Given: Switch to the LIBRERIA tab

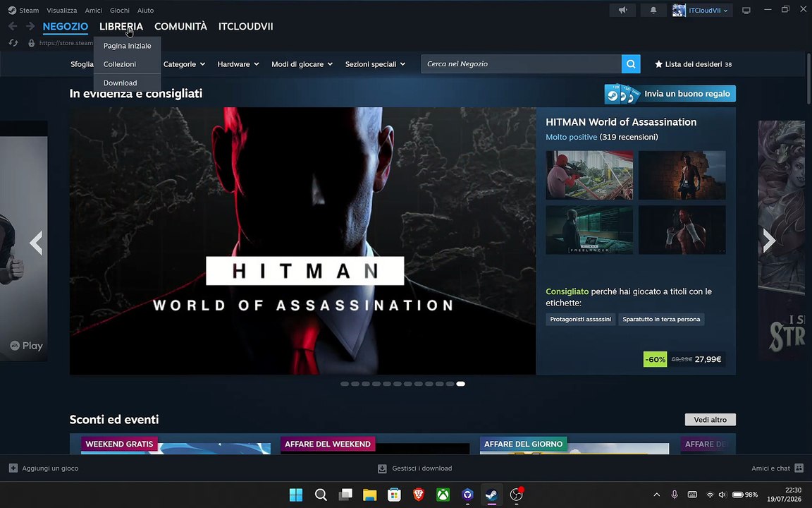Looking at the screenshot, I should coord(121,26).
